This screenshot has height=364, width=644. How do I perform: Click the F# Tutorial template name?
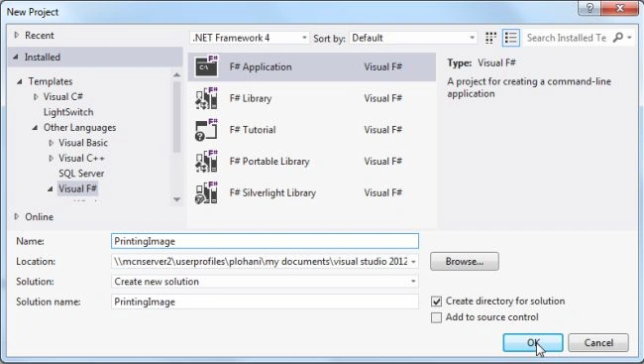click(x=253, y=130)
